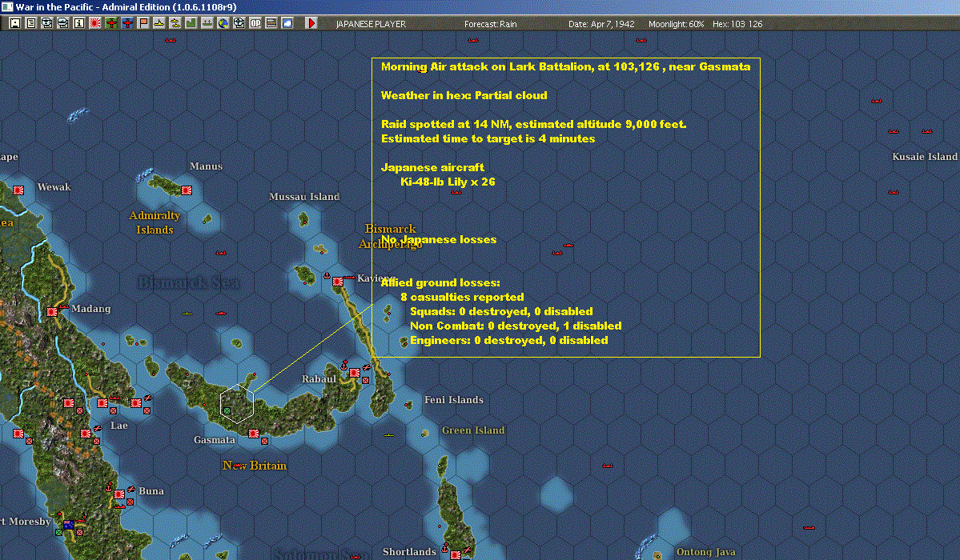Select the yellow ship near Green Island
960x560 pixels.
tap(389, 435)
